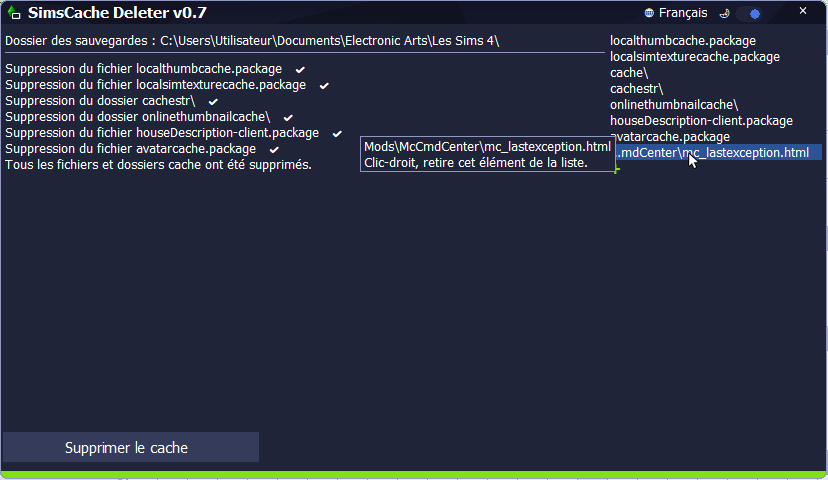Viewport: 828px width, 480px height.
Task: Select the highlighted mc_lastexception.html entry
Action: click(x=715, y=153)
